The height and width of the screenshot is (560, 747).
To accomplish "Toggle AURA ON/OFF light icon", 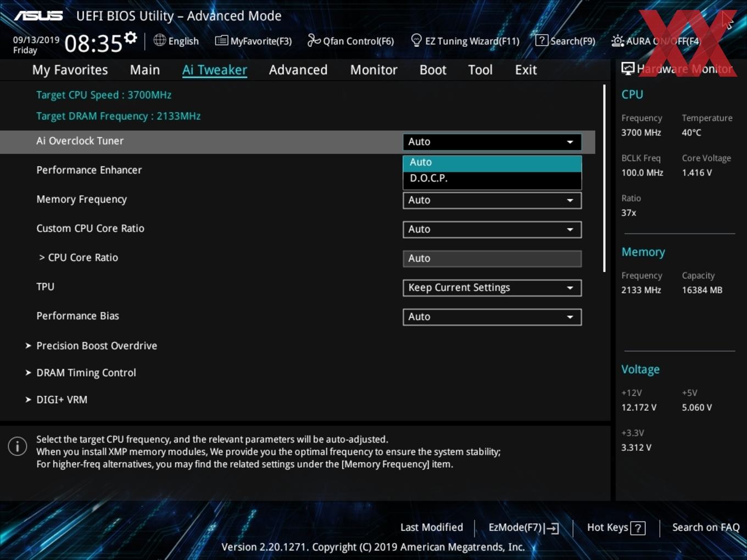I will coord(617,41).
